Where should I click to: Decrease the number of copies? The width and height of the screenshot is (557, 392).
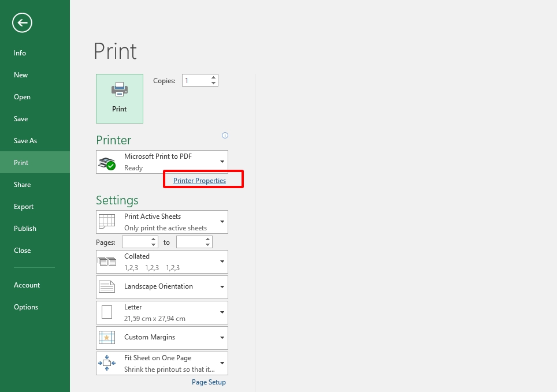[214, 84]
